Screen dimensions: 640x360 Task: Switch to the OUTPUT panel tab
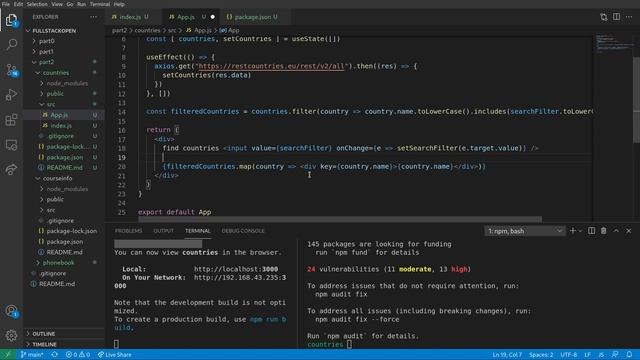point(164,231)
